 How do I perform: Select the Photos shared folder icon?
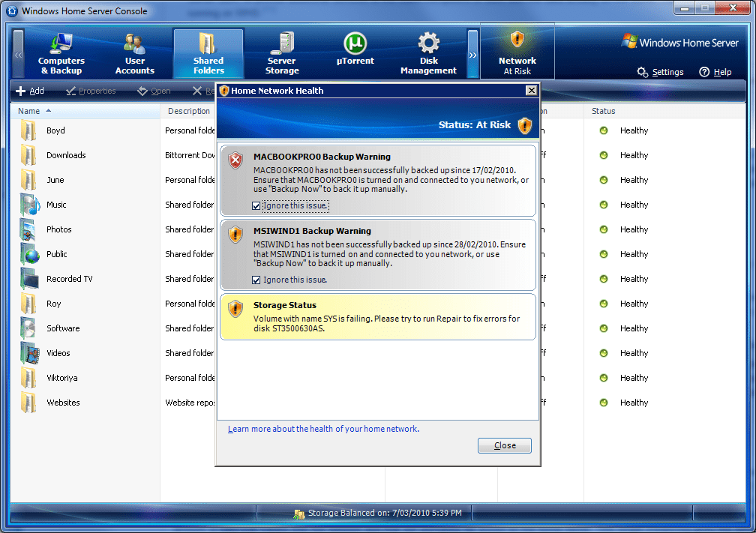coord(28,229)
